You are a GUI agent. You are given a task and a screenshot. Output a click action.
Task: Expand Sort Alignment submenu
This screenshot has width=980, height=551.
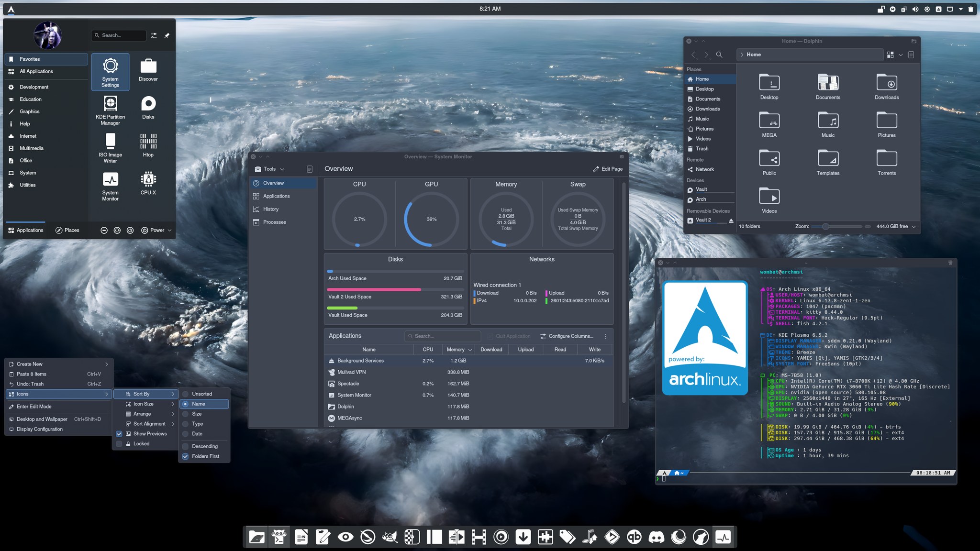click(x=145, y=424)
